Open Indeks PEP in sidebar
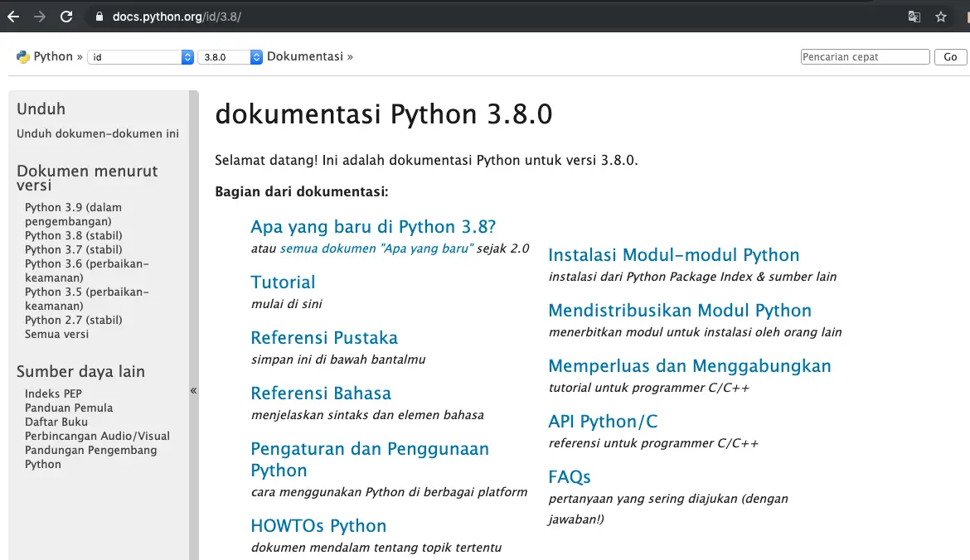 pyautogui.click(x=53, y=393)
